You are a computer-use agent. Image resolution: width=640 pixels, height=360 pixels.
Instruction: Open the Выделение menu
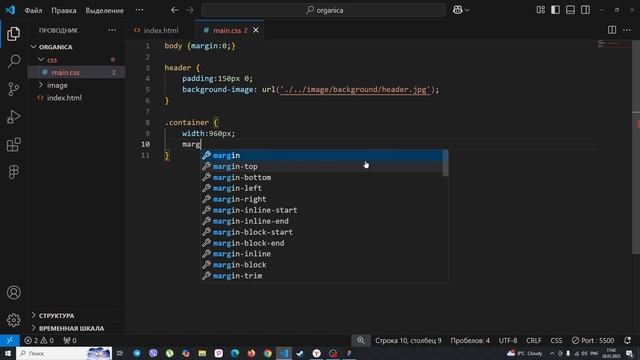coord(104,10)
